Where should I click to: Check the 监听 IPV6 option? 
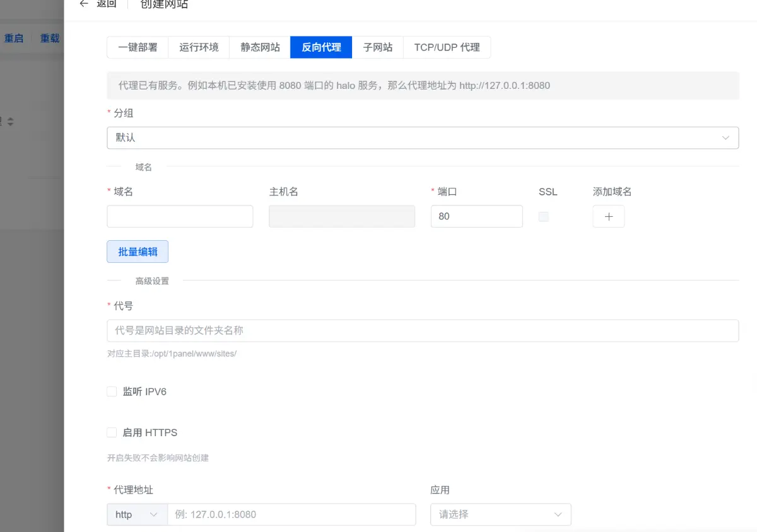(x=112, y=391)
